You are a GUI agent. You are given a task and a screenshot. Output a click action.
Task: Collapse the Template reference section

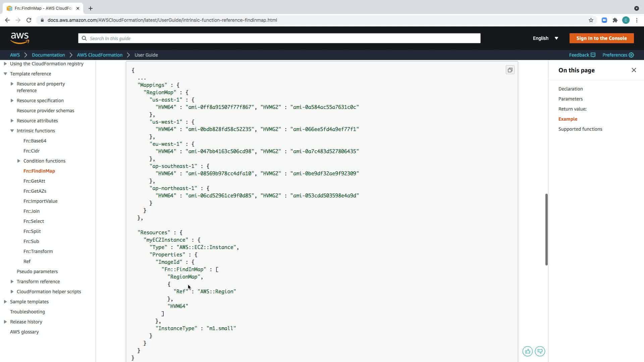5,74
